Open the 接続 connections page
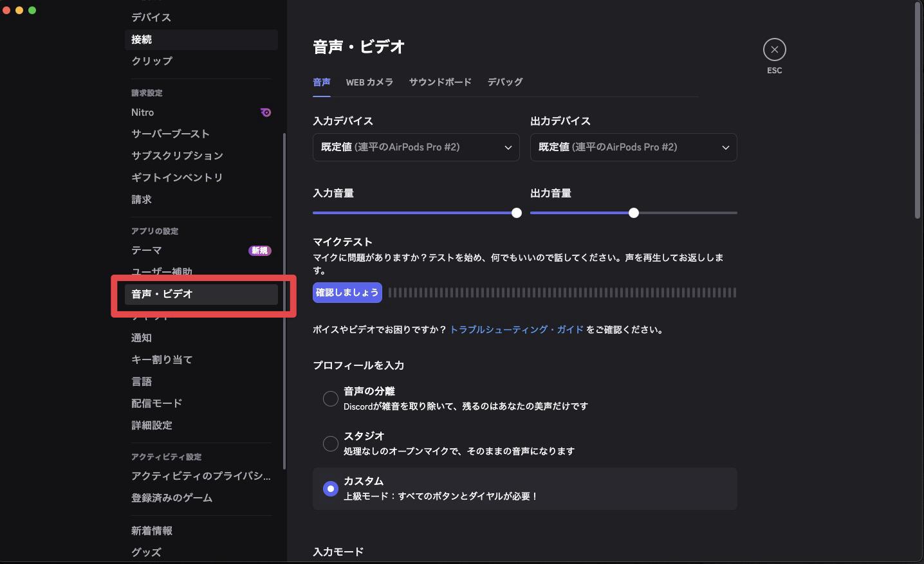Image resolution: width=924 pixels, height=564 pixels. click(x=141, y=39)
